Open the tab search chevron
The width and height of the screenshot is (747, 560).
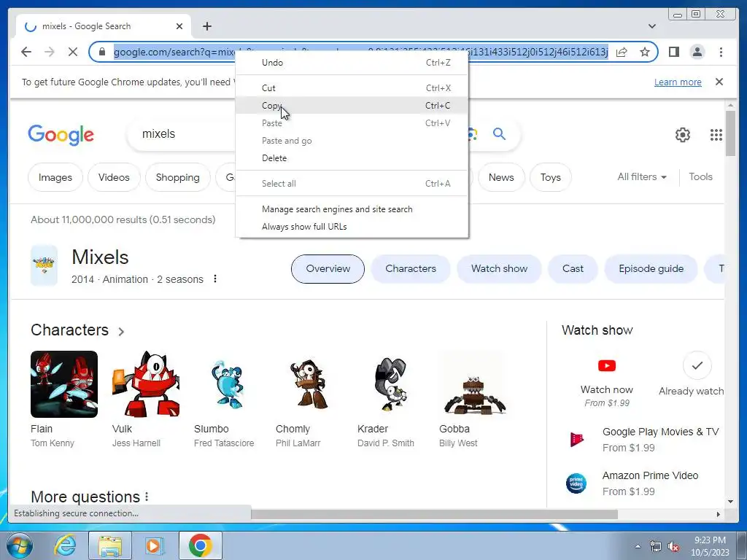click(x=651, y=26)
